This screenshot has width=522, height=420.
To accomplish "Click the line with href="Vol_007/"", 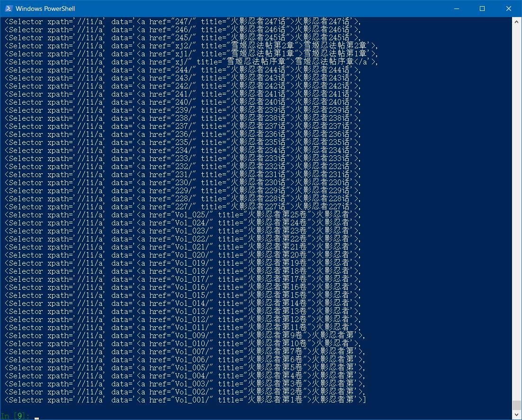I will pos(185,352).
